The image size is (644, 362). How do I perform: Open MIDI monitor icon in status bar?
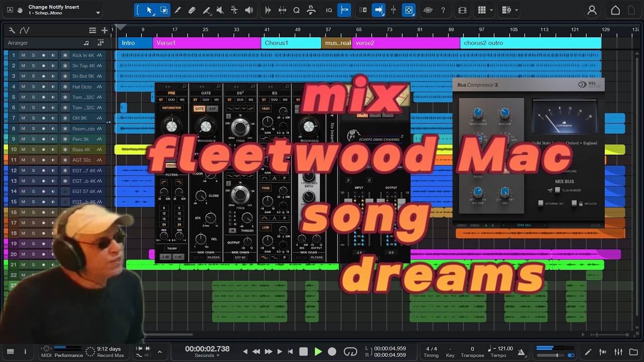[46, 349]
